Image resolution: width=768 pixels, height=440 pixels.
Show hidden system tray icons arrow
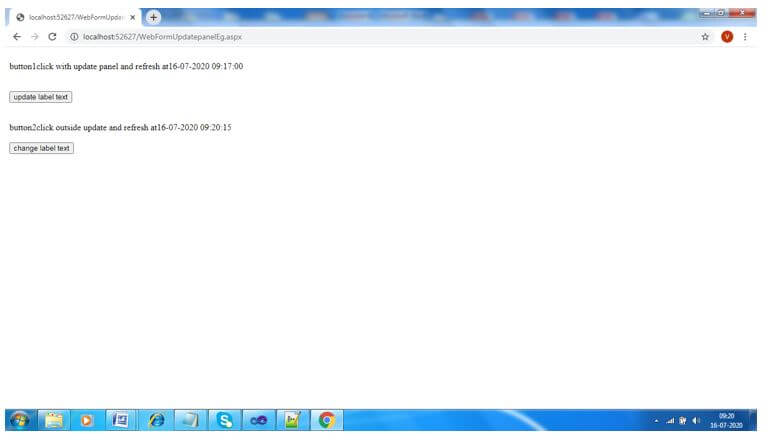[x=656, y=421]
